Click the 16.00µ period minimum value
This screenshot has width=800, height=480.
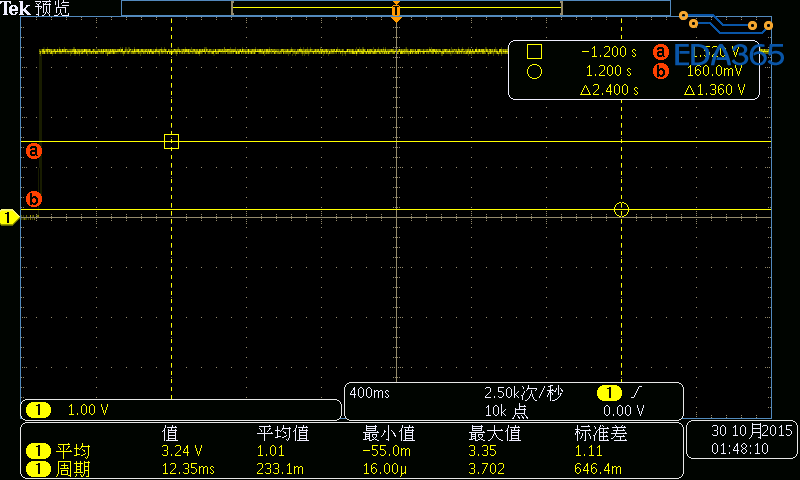pyautogui.click(x=385, y=469)
